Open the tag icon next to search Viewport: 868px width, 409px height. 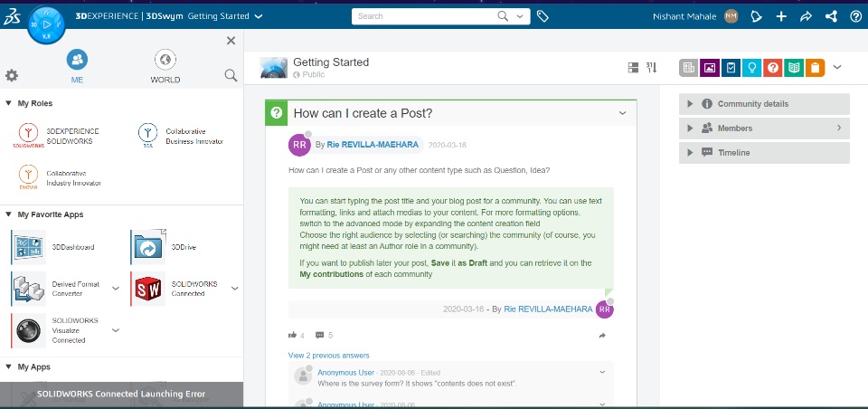point(543,16)
